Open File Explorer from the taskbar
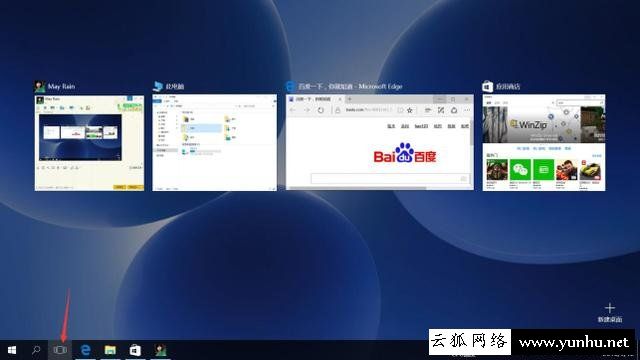 coord(110,350)
